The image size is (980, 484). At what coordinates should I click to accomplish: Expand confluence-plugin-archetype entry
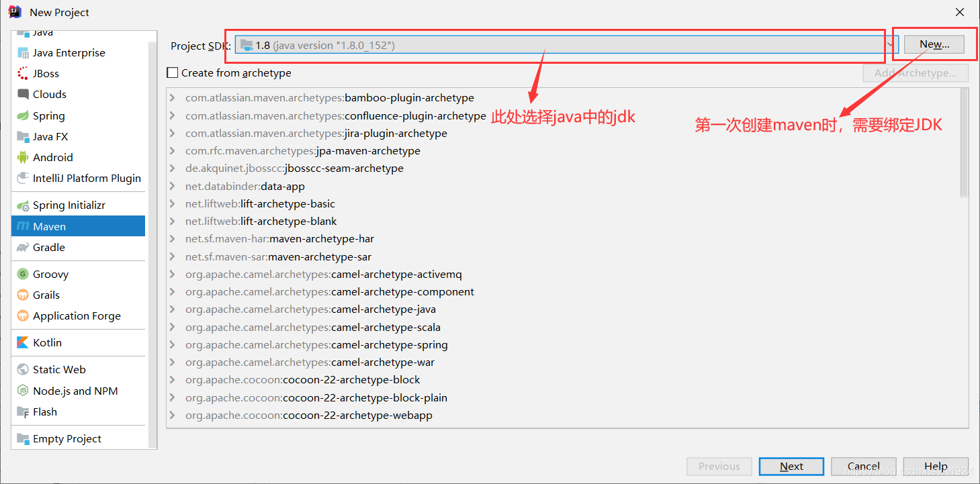[173, 115]
